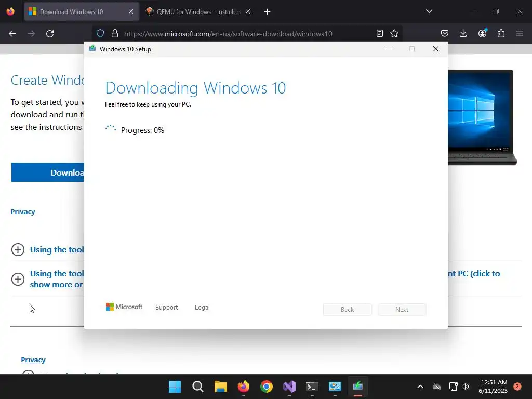The height and width of the screenshot is (399, 532).
Task: Open a new tab with plus button
Action: [x=268, y=12]
